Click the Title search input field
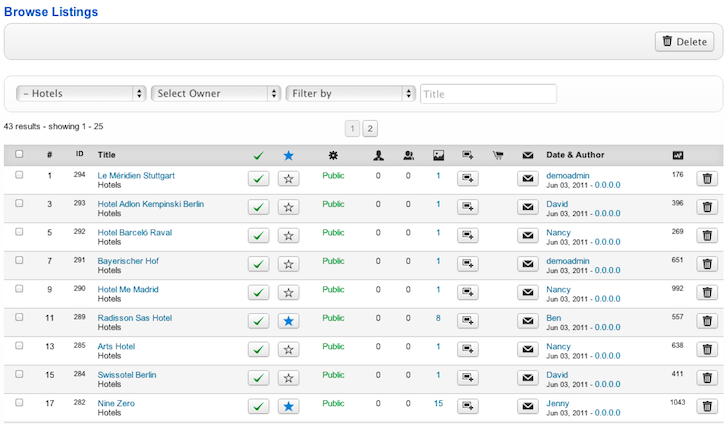The height and width of the screenshot is (424, 725). pos(488,93)
